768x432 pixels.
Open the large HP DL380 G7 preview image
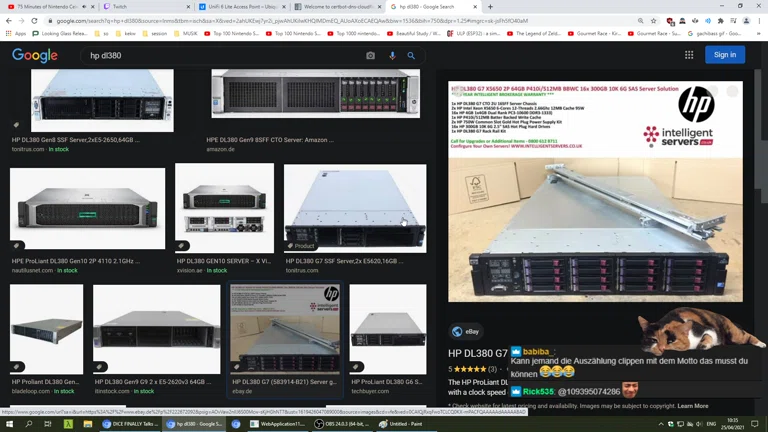pos(595,192)
